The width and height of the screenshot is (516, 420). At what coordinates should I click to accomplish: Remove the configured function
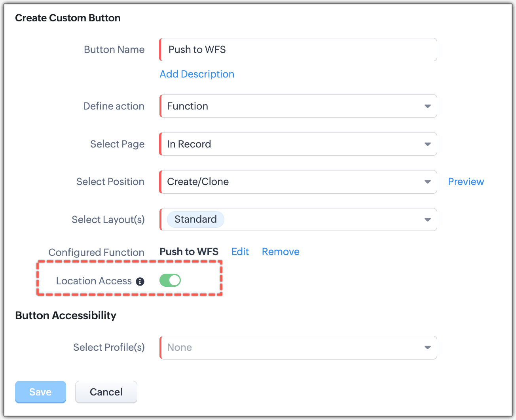[281, 252]
